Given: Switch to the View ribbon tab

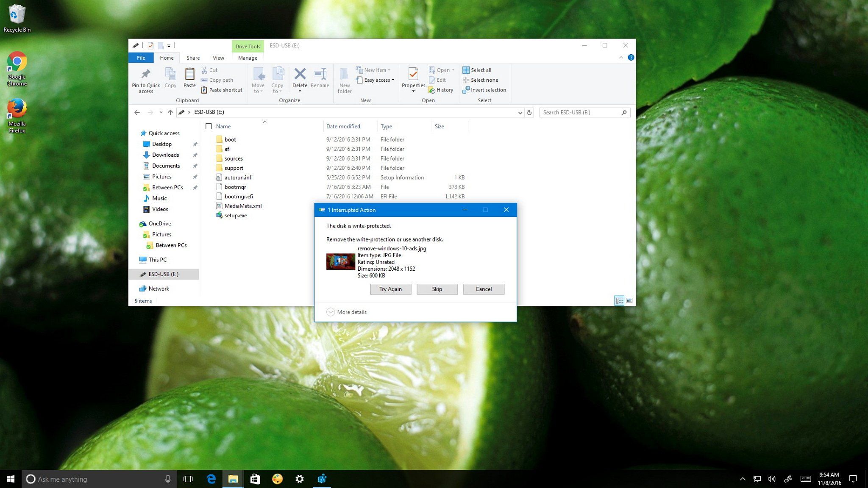Looking at the screenshot, I should tap(218, 58).
